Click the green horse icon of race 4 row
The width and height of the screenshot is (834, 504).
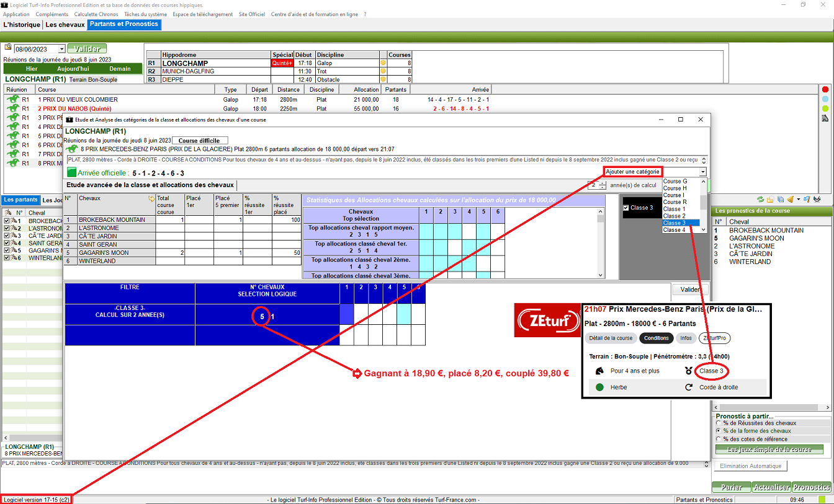(x=12, y=126)
